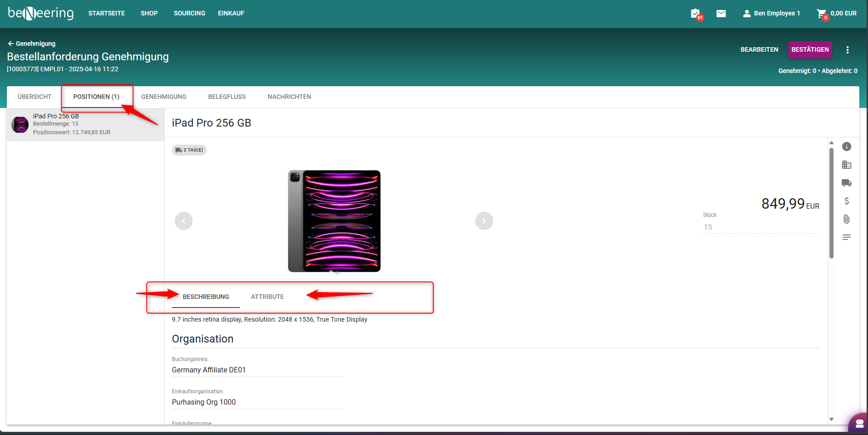Click the delivery truck icon in side rail
Viewport: 868px width, 435px height.
coord(847,183)
